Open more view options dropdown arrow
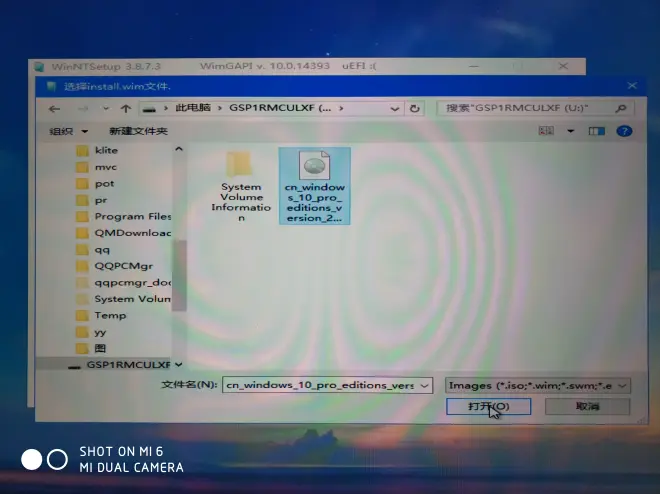660x494 pixels. point(570,131)
